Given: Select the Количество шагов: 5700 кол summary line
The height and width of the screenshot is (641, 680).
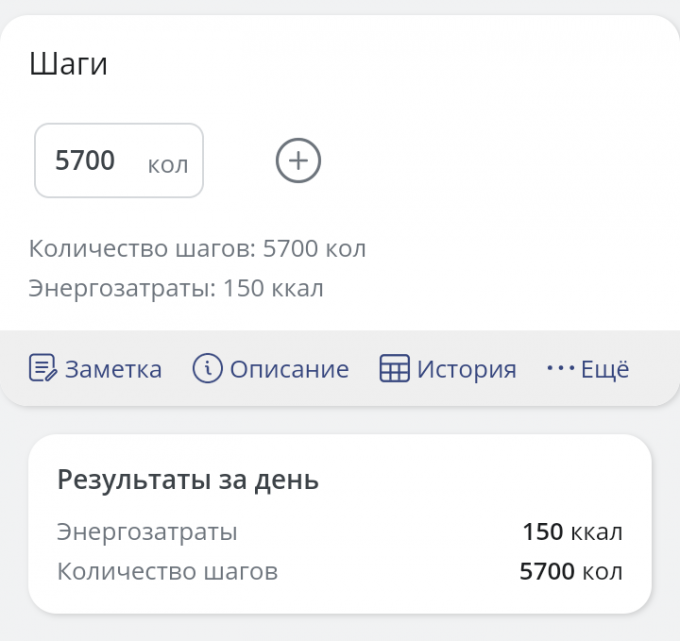Looking at the screenshot, I should point(197,249).
